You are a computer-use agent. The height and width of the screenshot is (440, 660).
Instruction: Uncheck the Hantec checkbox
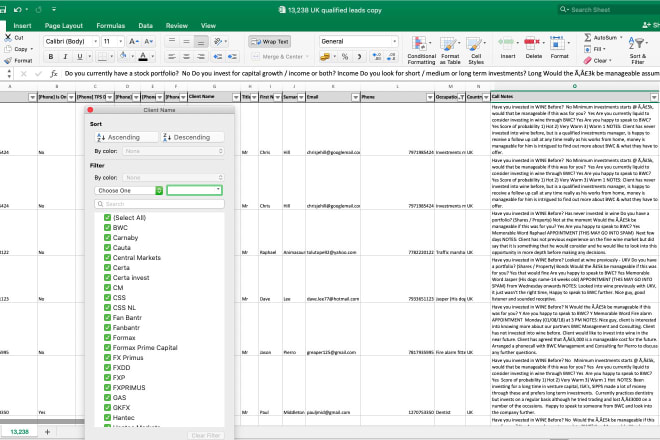(x=107, y=418)
